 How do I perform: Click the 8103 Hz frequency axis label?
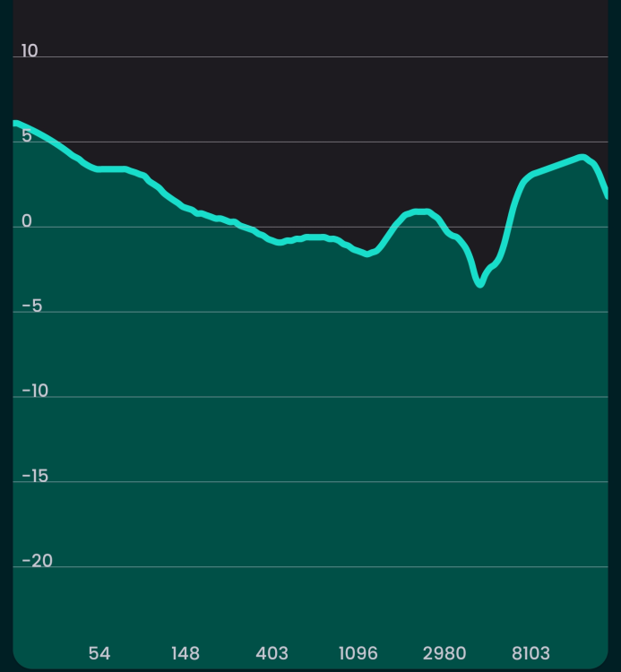tap(530, 653)
